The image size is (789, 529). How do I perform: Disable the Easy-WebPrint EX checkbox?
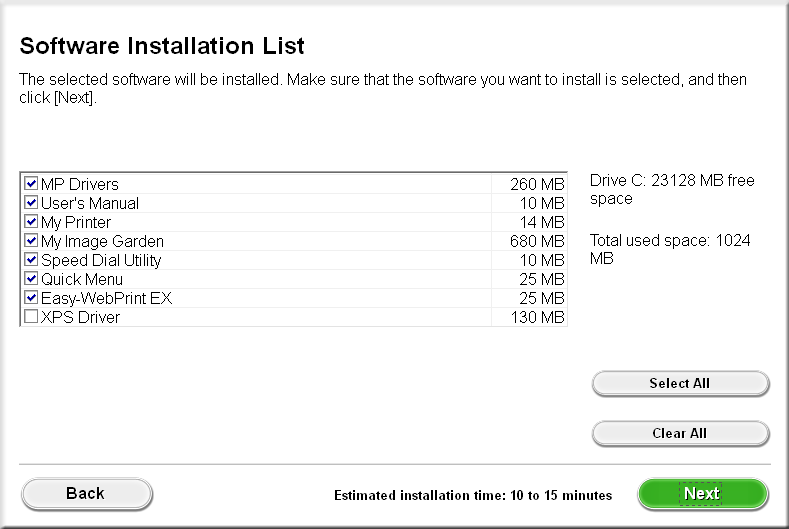(31, 298)
